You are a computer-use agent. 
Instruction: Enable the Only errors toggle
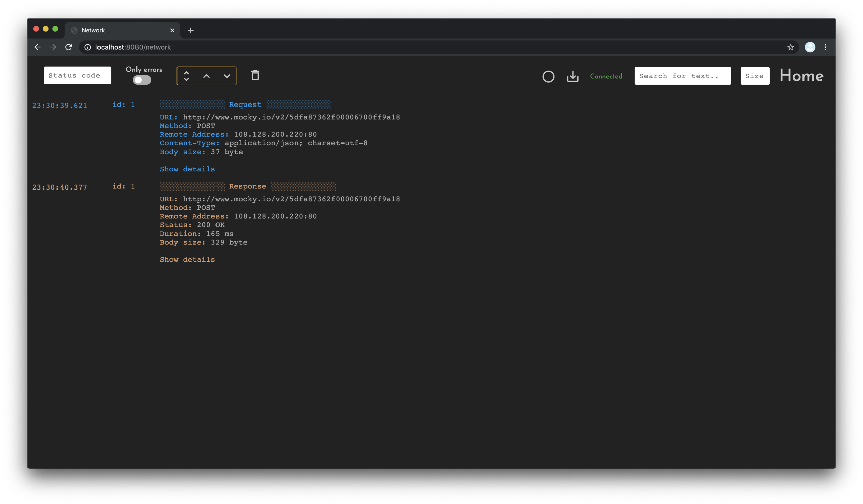click(142, 80)
